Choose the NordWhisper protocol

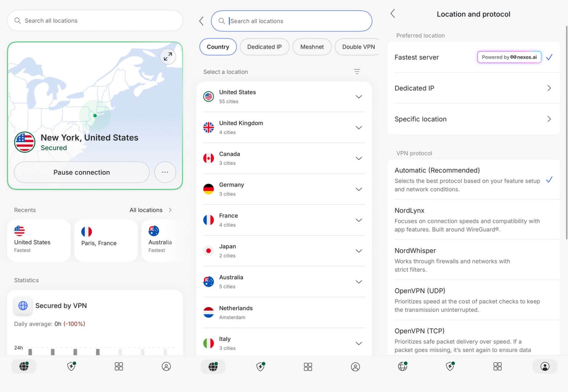pos(474,260)
